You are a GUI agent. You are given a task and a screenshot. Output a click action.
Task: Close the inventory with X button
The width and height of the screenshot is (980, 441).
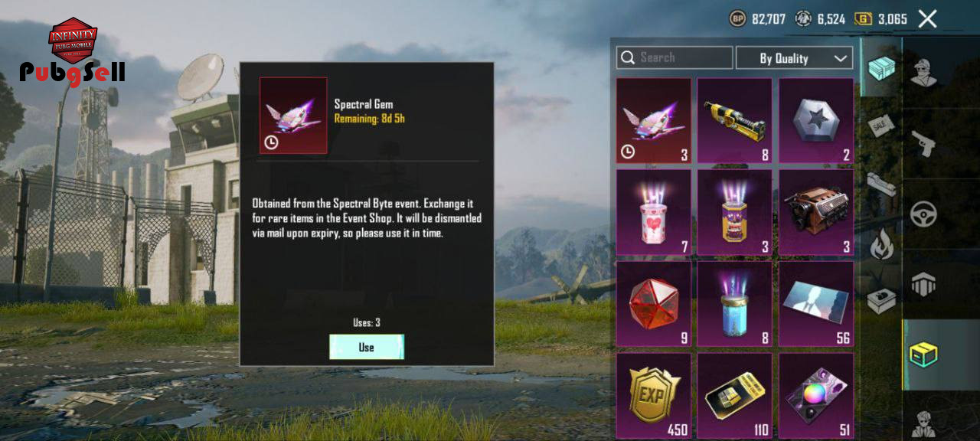[927, 19]
